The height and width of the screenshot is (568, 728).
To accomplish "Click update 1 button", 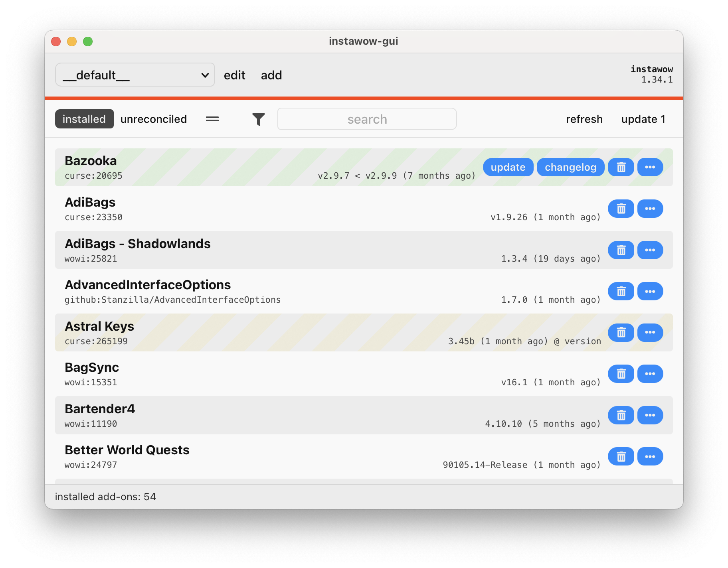I will pos(643,119).
